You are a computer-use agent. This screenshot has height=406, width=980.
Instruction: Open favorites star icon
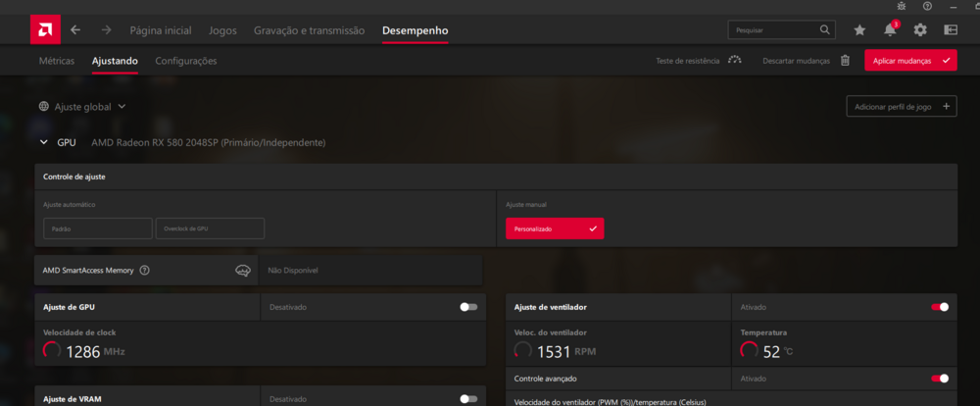coord(859,30)
